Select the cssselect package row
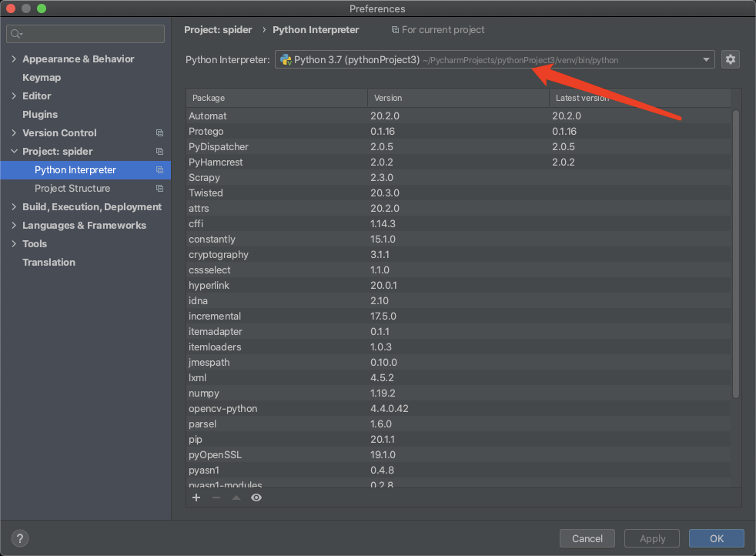756x556 pixels. [x=459, y=270]
